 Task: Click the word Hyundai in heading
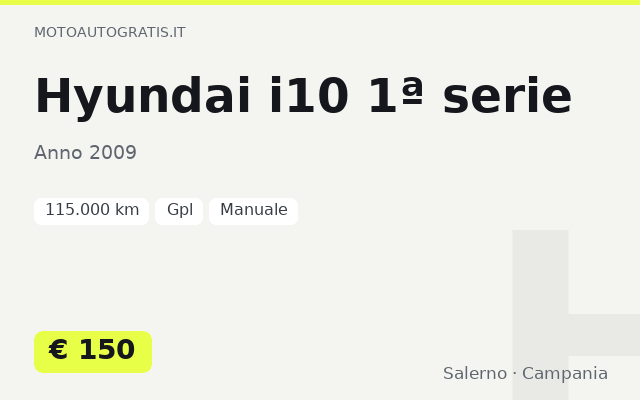coord(142,98)
